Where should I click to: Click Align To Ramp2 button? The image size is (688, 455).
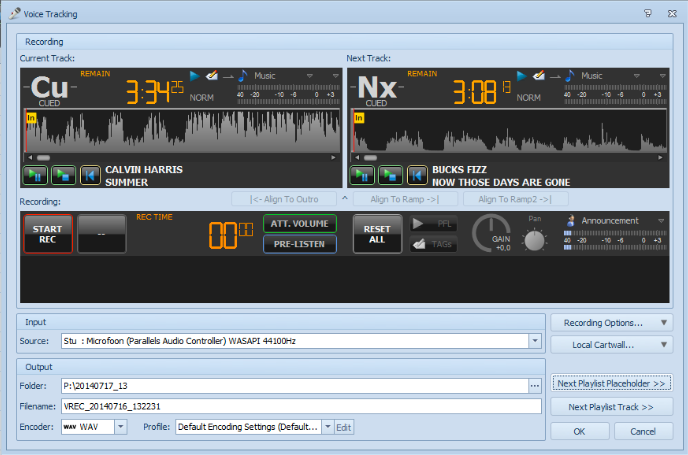(x=516, y=199)
